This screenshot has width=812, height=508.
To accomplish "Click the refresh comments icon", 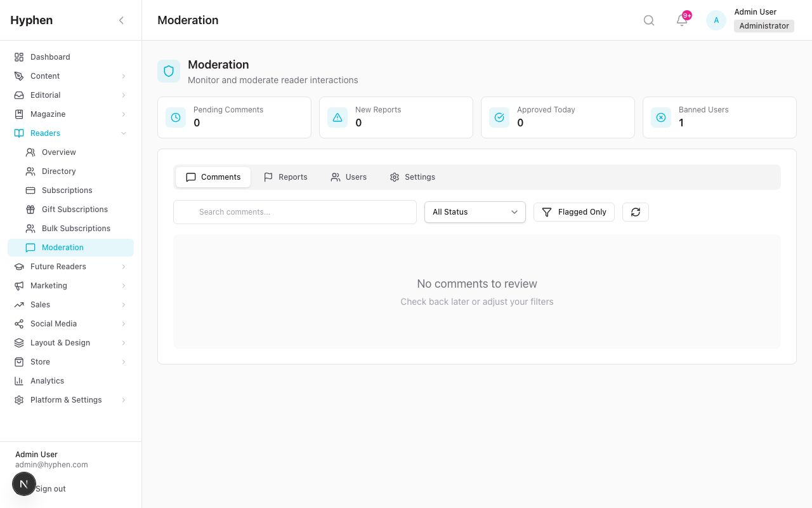I will [635, 211].
